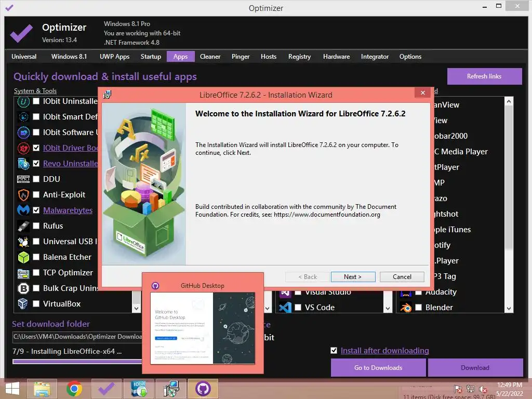Open the UWP Apps tab
The width and height of the screenshot is (532, 399).
[x=114, y=57]
